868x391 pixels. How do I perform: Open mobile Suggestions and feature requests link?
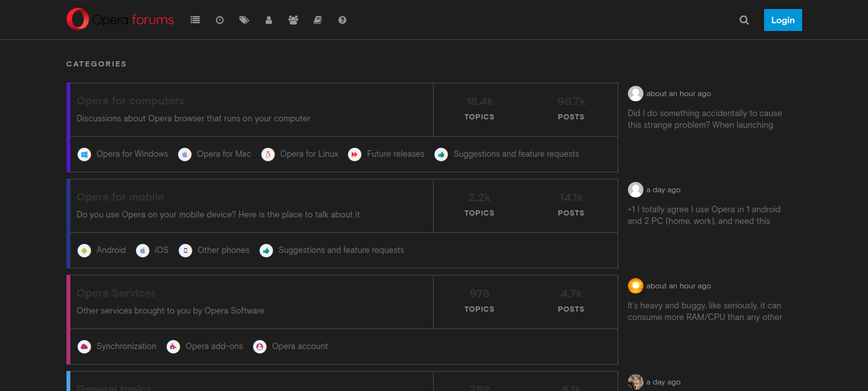pyautogui.click(x=341, y=250)
